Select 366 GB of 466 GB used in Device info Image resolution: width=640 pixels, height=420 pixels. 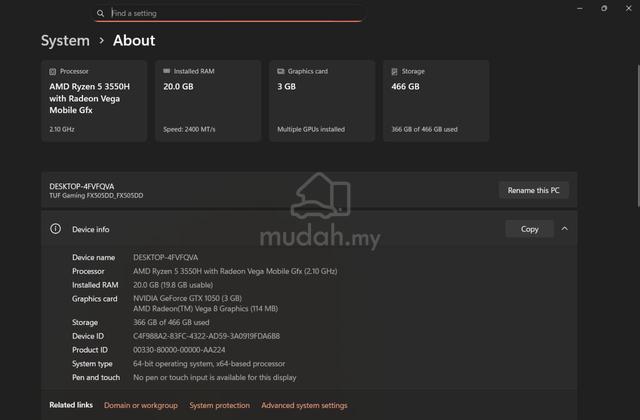coord(171,322)
